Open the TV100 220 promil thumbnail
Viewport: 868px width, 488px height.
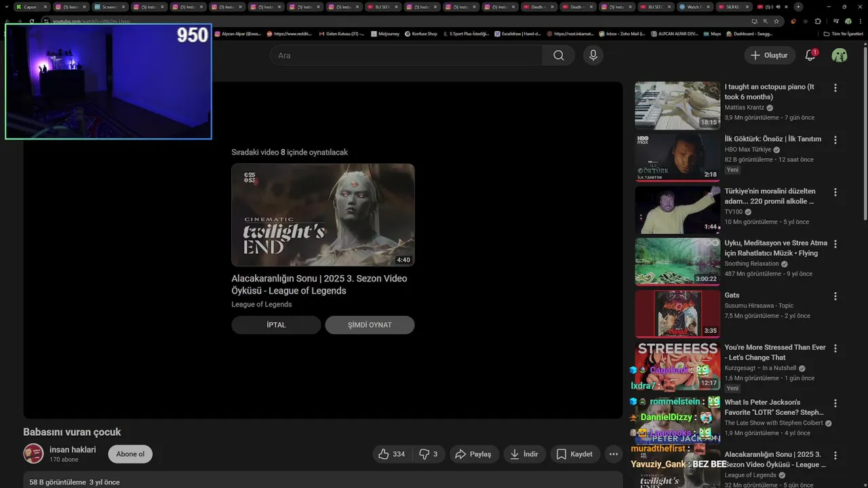(x=677, y=210)
